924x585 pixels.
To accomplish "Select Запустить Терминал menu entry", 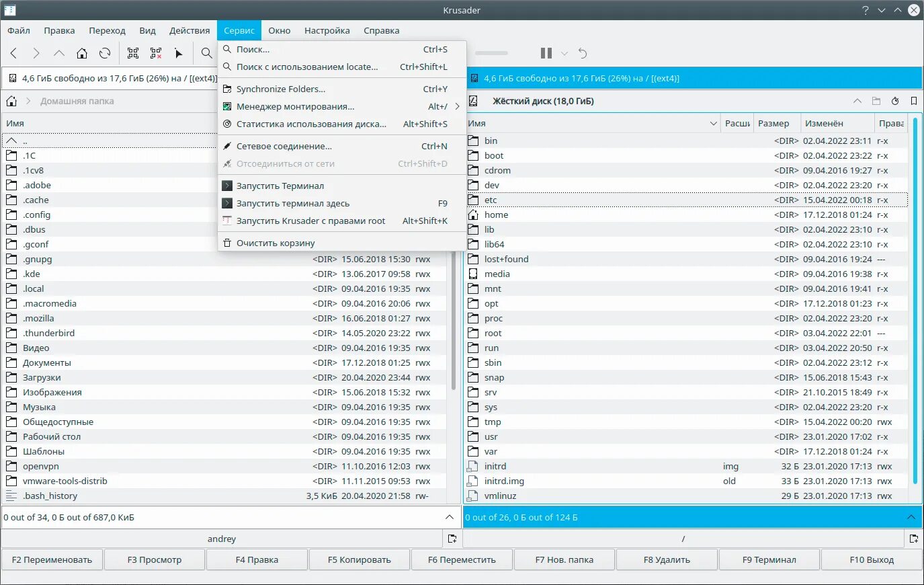I will (342, 186).
